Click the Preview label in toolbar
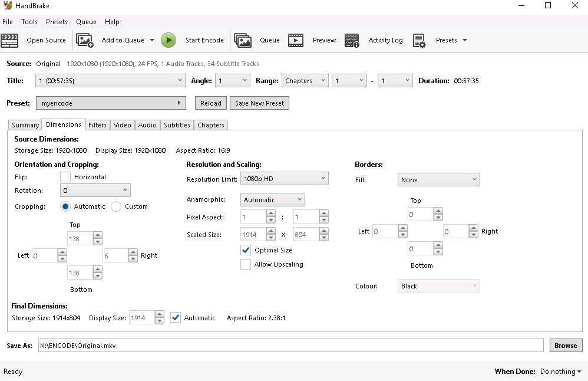Image resolution: width=588 pixels, height=381 pixels. [325, 40]
